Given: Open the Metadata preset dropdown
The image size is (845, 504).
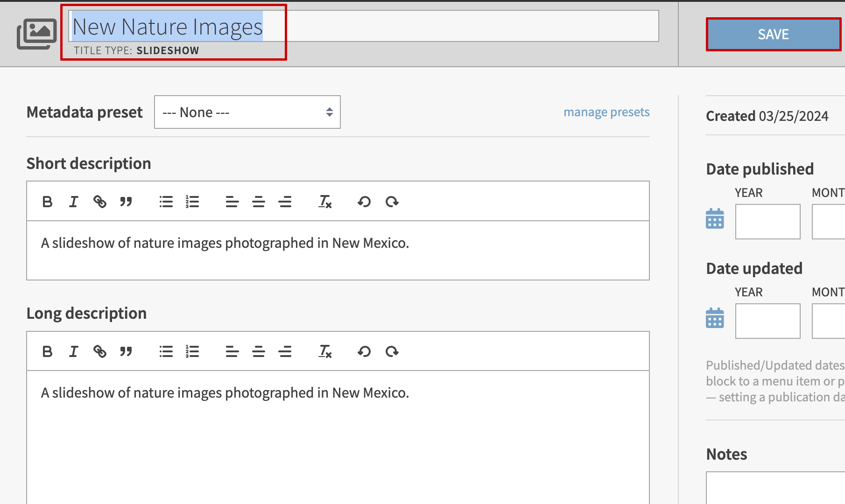Looking at the screenshot, I should [x=247, y=112].
